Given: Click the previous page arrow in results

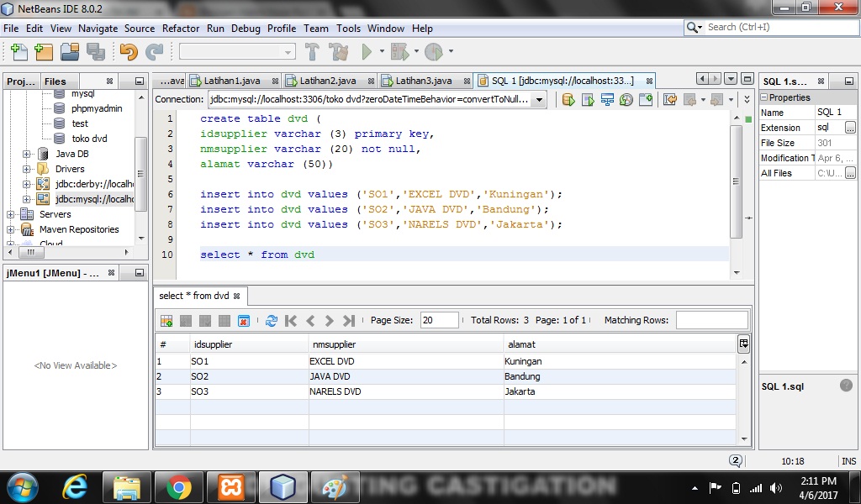Looking at the screenshot, I should click(310, 320).
